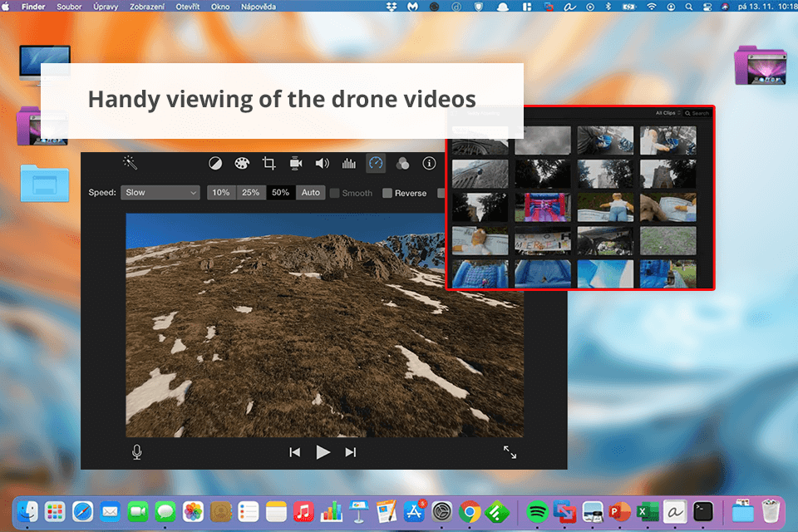Set slow speed to 10%

(x=221, y=193)
